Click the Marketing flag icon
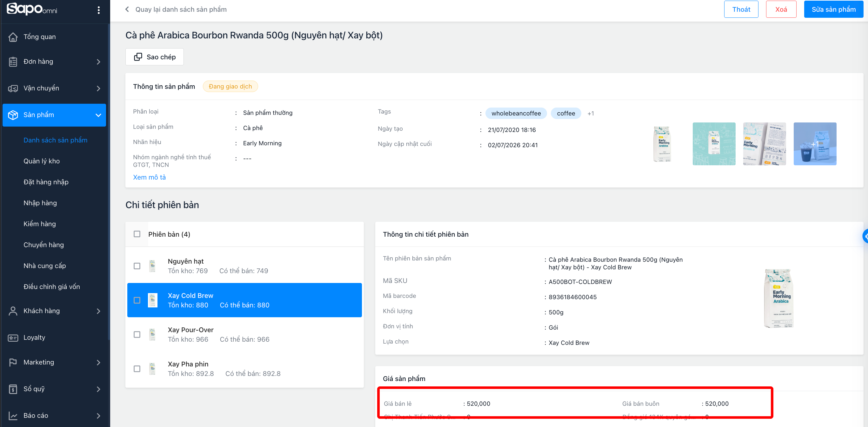The height and width of the screenshot is (427, 868). click(x=13, y=362)
